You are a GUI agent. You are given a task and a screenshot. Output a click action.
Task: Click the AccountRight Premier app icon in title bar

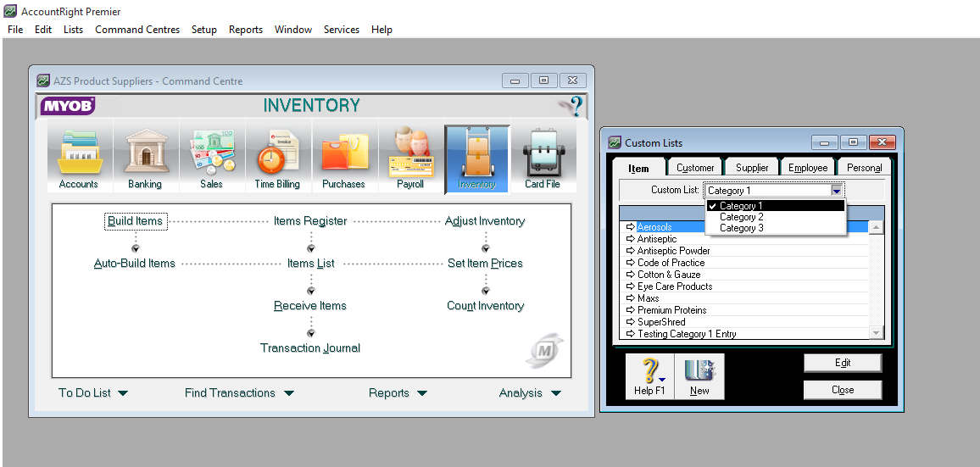pos(10,11)
